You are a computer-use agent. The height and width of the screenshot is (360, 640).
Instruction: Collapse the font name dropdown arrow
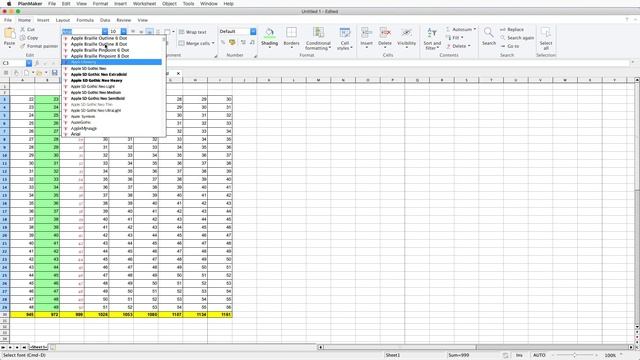click(105, 31)
